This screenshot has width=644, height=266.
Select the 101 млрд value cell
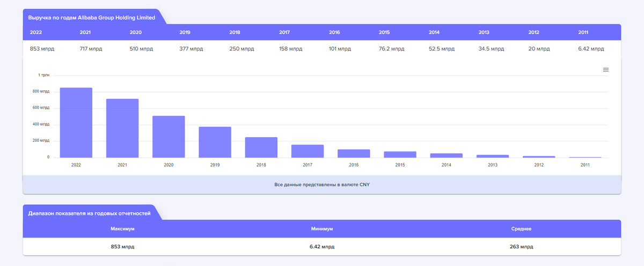[340, 48]
